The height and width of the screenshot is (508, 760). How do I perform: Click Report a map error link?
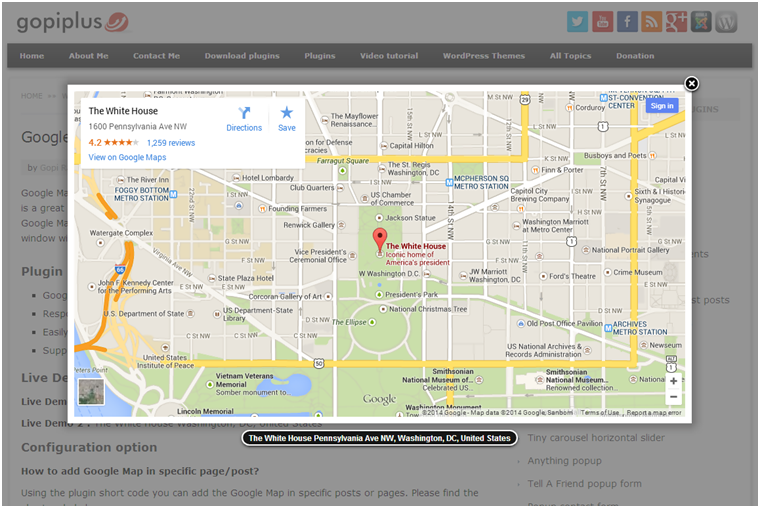pos(654,413)
